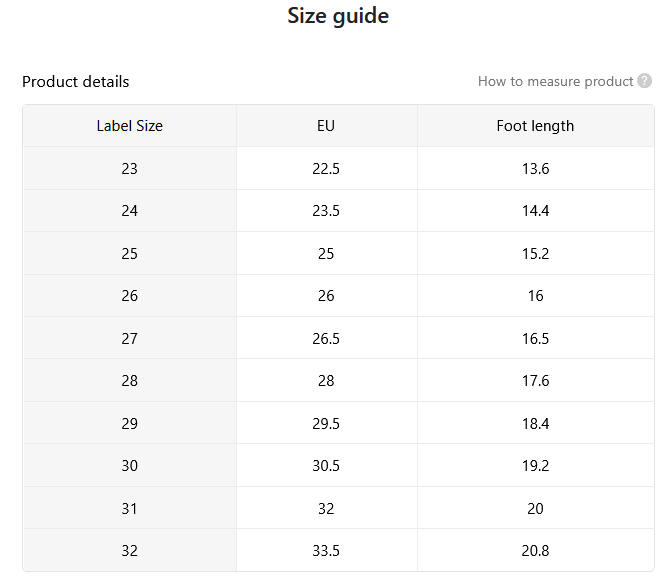Click the Foot length column header
Viewport: 664px width, 587px height.
tap(536, 126)
